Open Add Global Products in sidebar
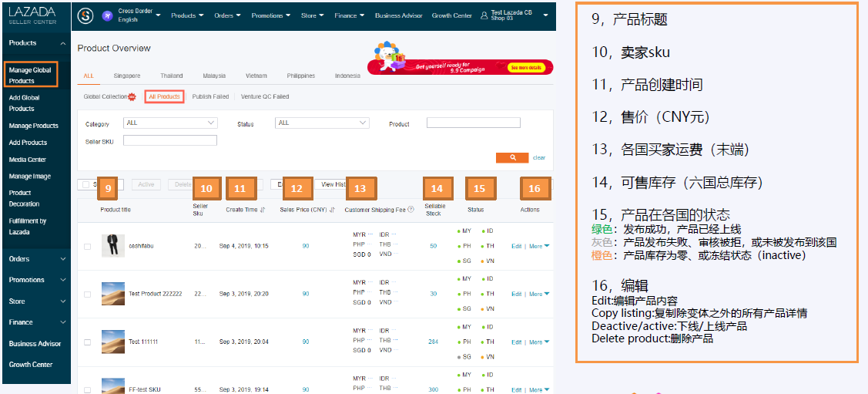The height and width of the screenshot is (394, 868). 25,103
